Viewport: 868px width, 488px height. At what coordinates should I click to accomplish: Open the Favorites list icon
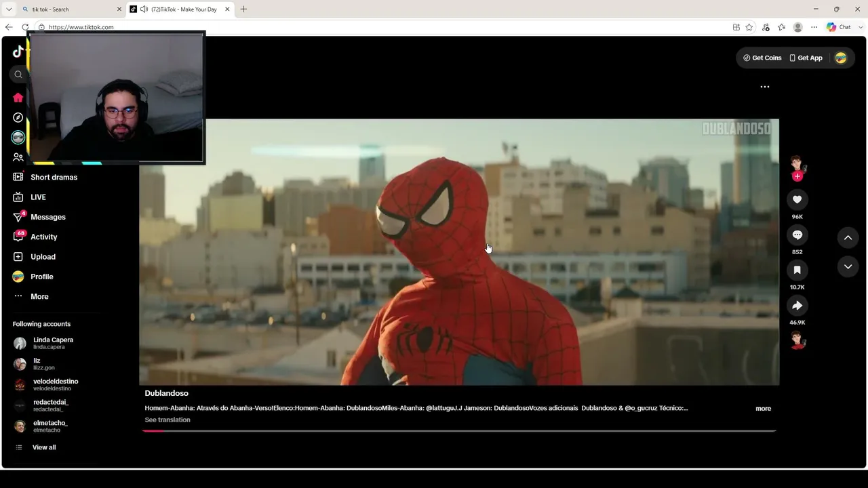click(782, 27)
